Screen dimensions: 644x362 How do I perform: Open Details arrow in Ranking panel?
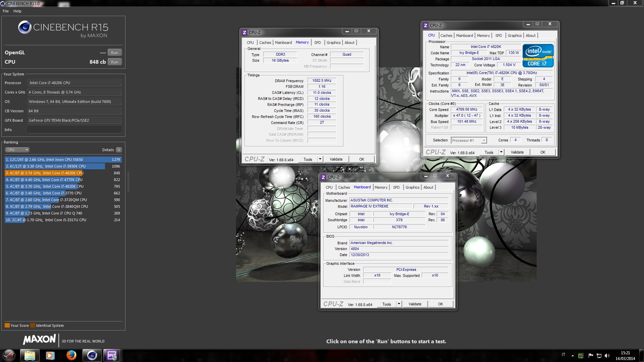click(119, 150)
